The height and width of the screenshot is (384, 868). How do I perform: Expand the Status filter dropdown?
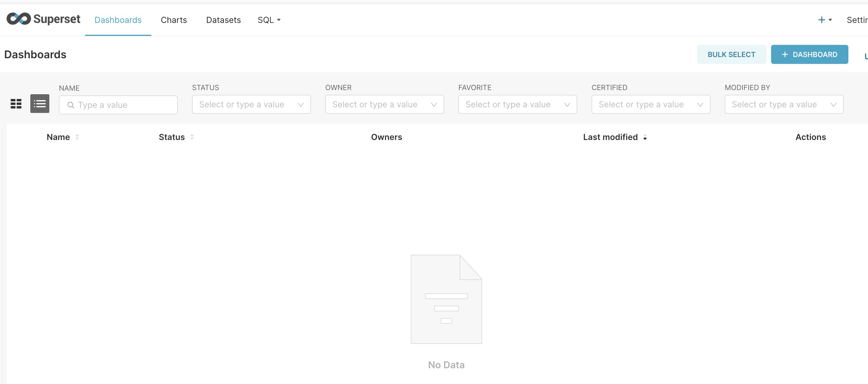(x=251, y=104)
